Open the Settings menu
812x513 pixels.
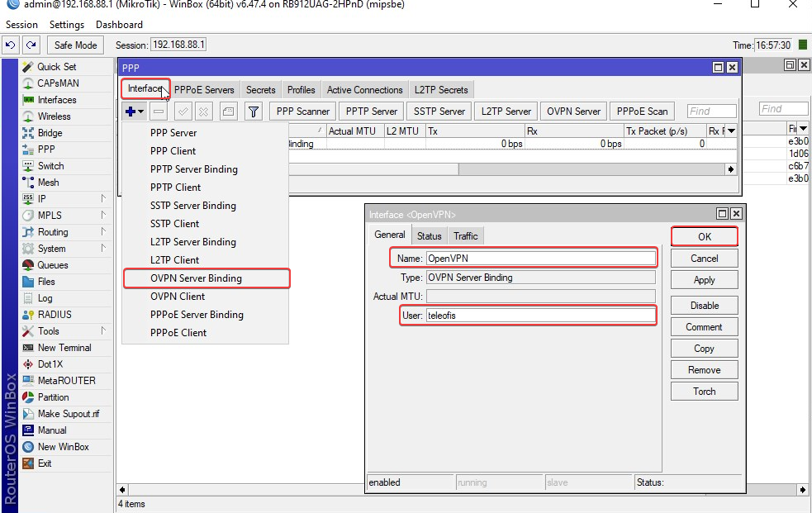pos(67,24)
